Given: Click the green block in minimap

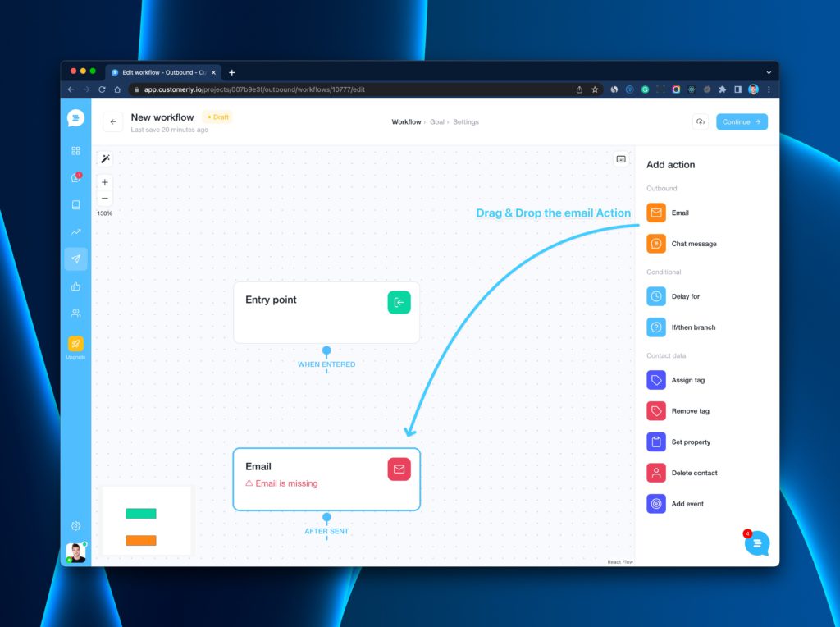Looking at the screenshot, I should tap(141, 514).
